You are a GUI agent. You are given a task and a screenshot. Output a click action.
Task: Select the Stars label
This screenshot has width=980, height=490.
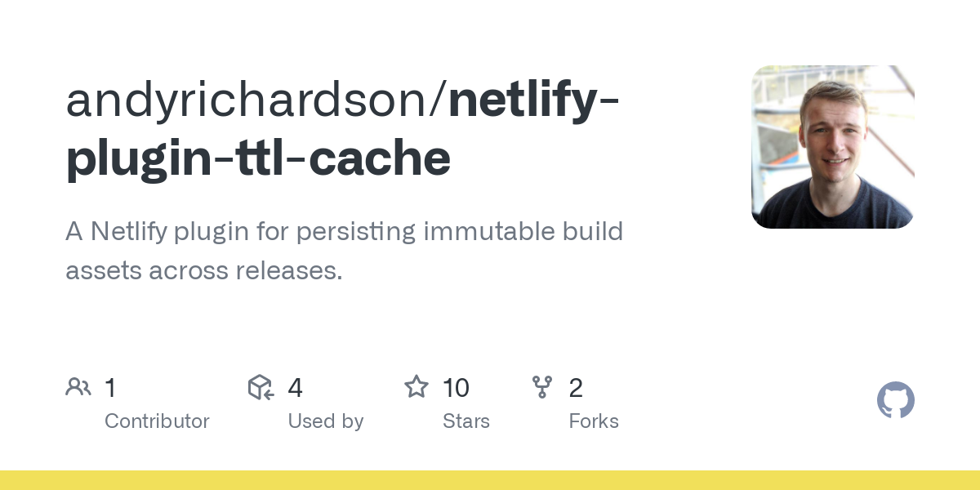(465, 421)
